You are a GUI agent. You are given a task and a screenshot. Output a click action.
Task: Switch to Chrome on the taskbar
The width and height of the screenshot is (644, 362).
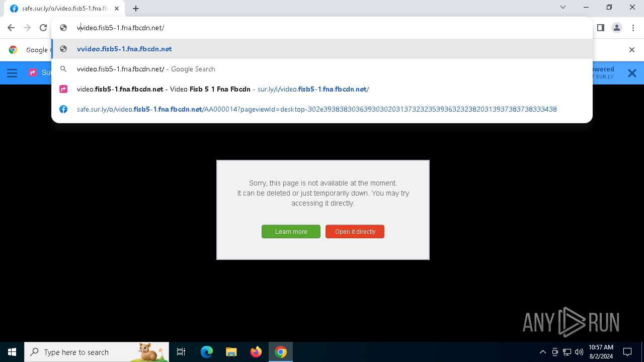[x=281, y=352]
